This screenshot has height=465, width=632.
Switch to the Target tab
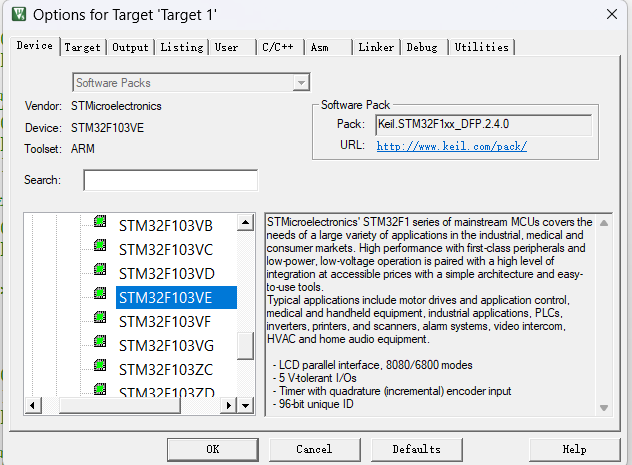pyautogui.click(x=83, y=47)
